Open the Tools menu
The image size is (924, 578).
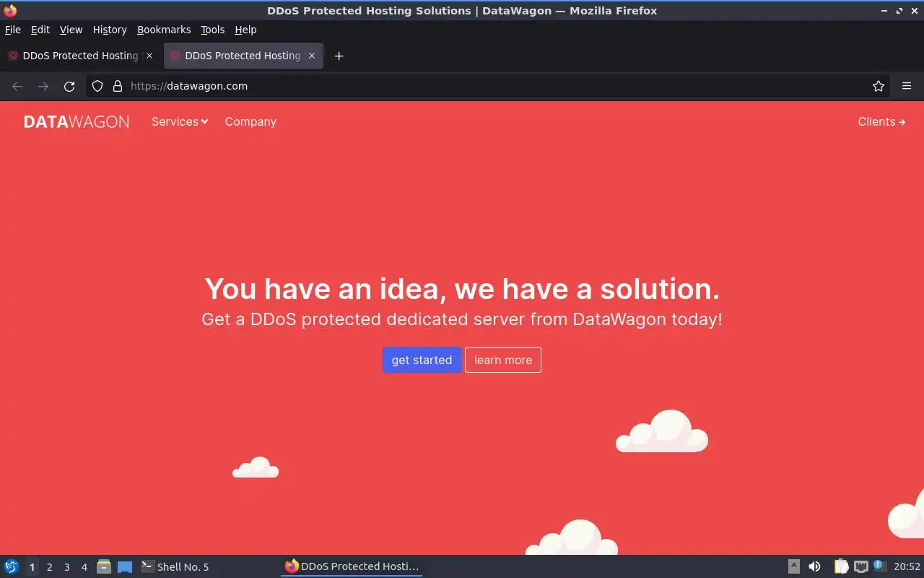click(x=212, y=30)
